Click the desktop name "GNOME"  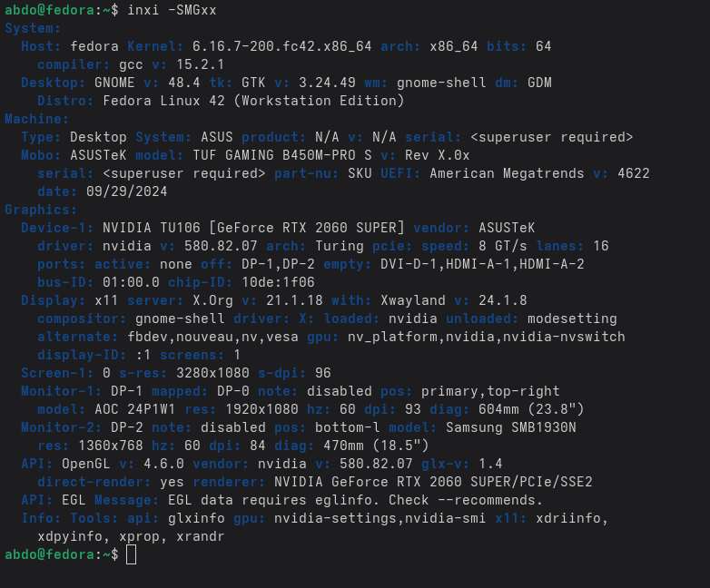(x=114, y=83)
